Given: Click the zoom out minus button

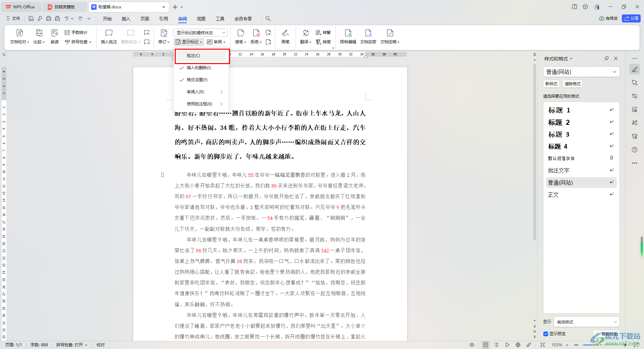Looking at the screenshot, I should [576, 345].
